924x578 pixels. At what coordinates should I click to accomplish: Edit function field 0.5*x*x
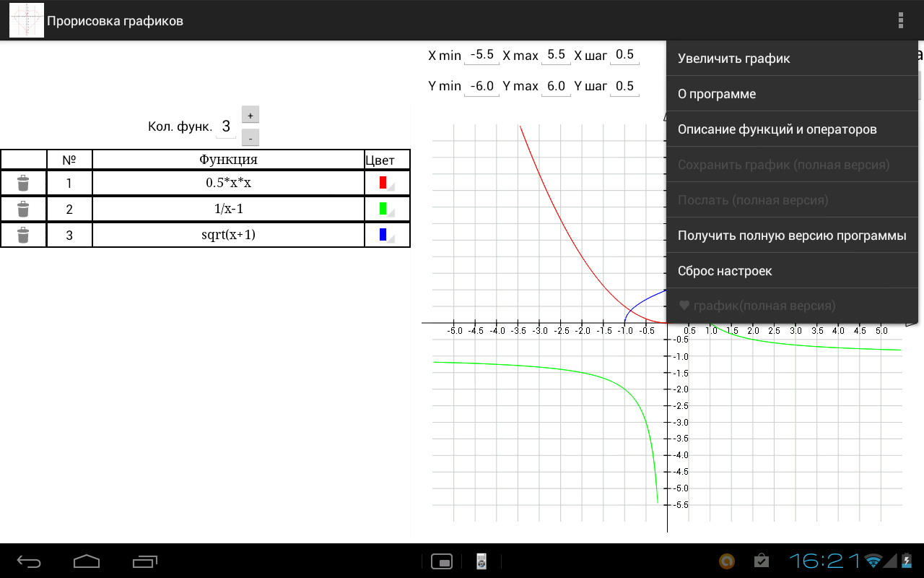coord(228,183)
